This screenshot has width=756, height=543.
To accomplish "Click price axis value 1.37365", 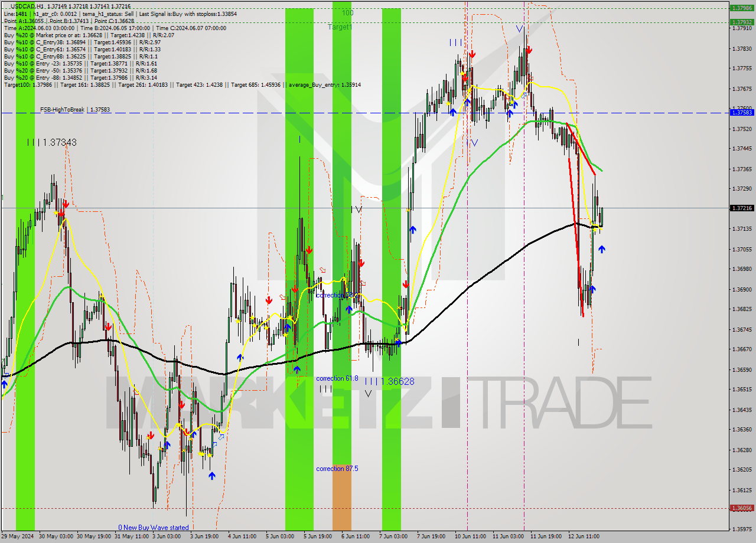I will pos(742,169).
